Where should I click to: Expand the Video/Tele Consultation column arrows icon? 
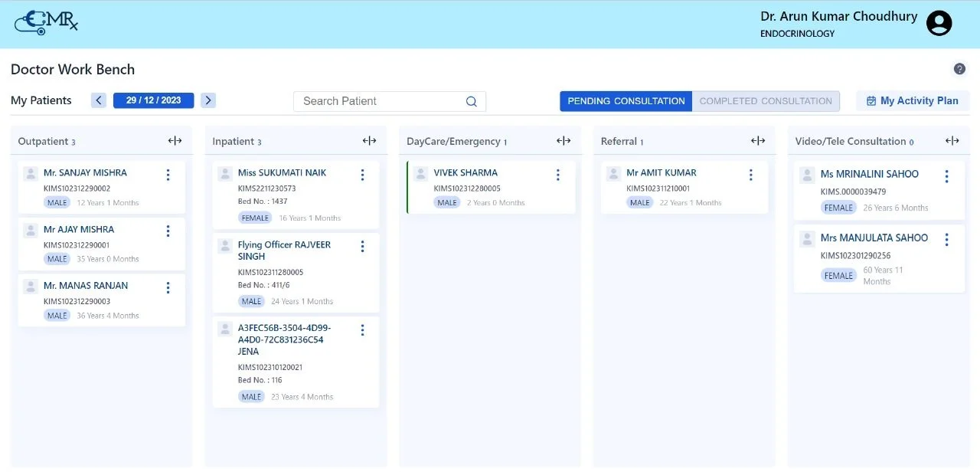pos(952,141)
